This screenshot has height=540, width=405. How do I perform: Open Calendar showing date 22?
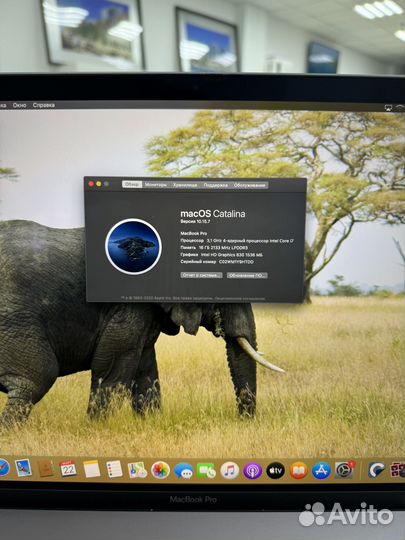pyautogui.click(x=68, y=469)
